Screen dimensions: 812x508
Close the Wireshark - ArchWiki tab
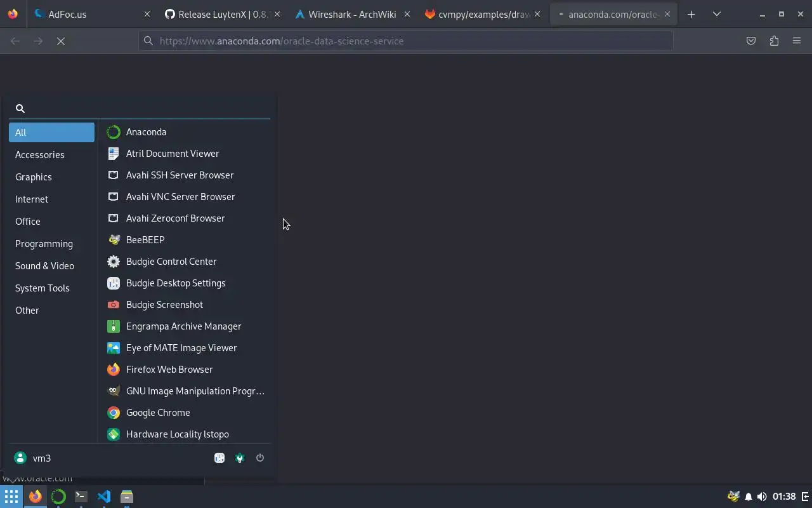point(407,14)
